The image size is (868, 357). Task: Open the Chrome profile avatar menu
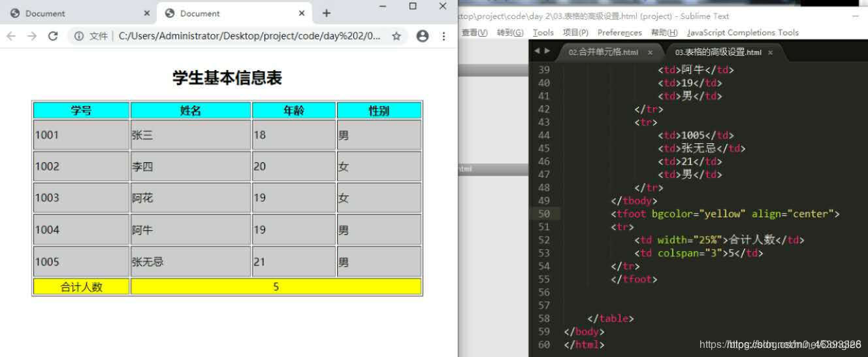[423, 37]
